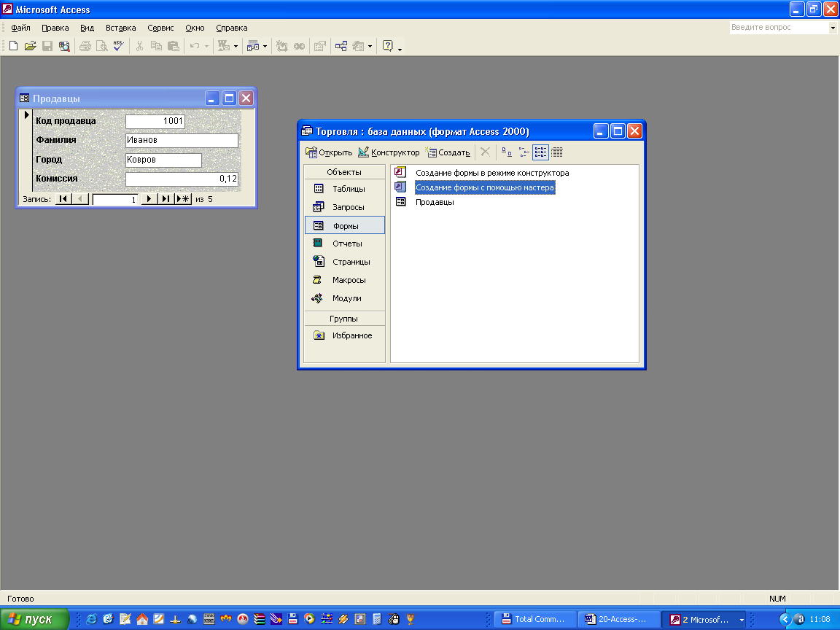Screen dimensions: 840x630
Task: Click the Продавцы form title bar icon
Action: coord(24,98)
